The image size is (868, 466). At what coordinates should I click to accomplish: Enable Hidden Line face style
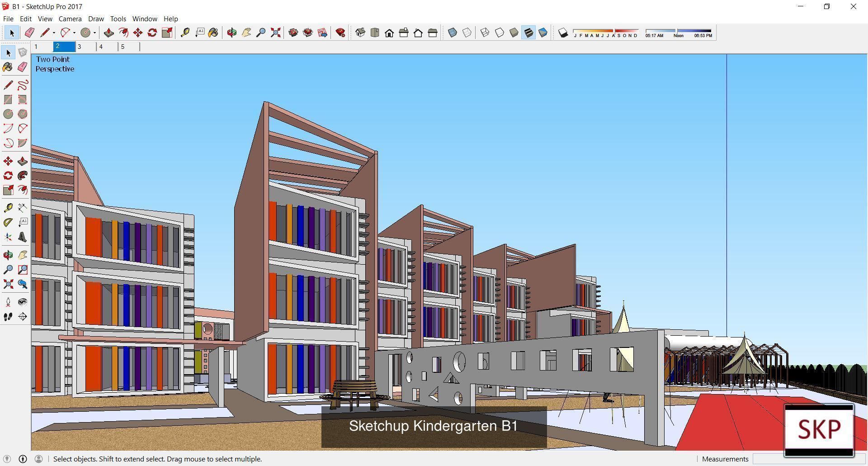pos(499,33)
